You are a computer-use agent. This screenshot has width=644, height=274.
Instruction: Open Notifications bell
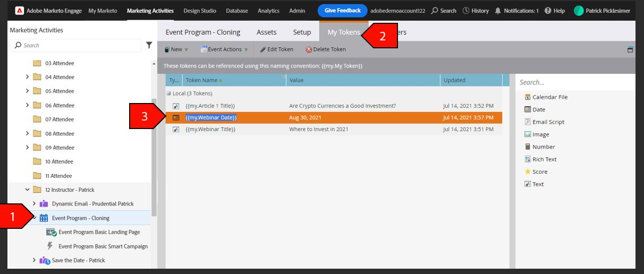498,11
